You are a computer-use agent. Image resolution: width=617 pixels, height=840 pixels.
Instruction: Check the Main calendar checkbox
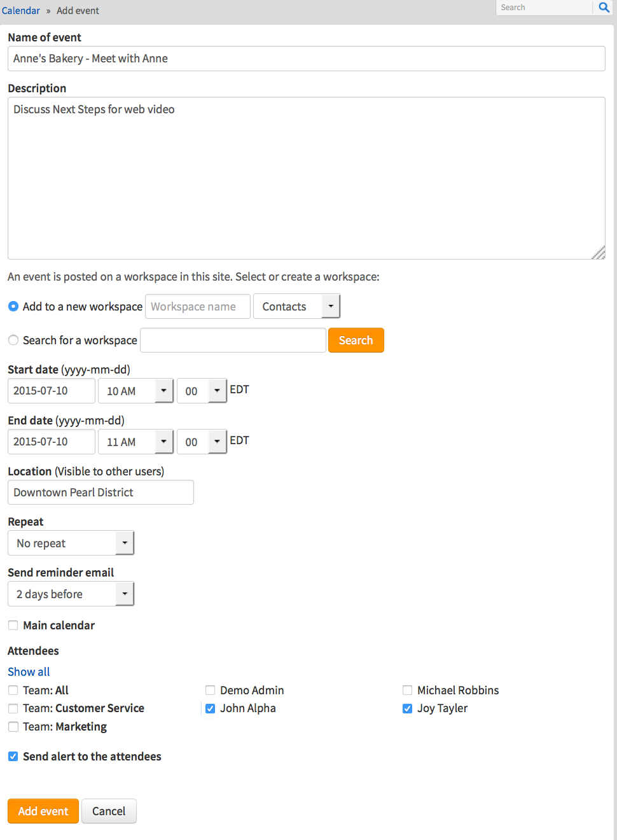pos(13,626)
